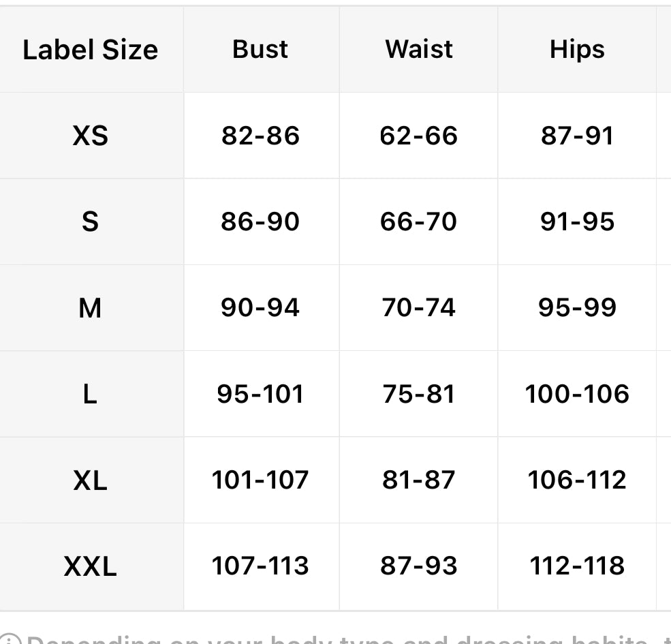
Task: Click the body type note text
Action: coord(341,639)
